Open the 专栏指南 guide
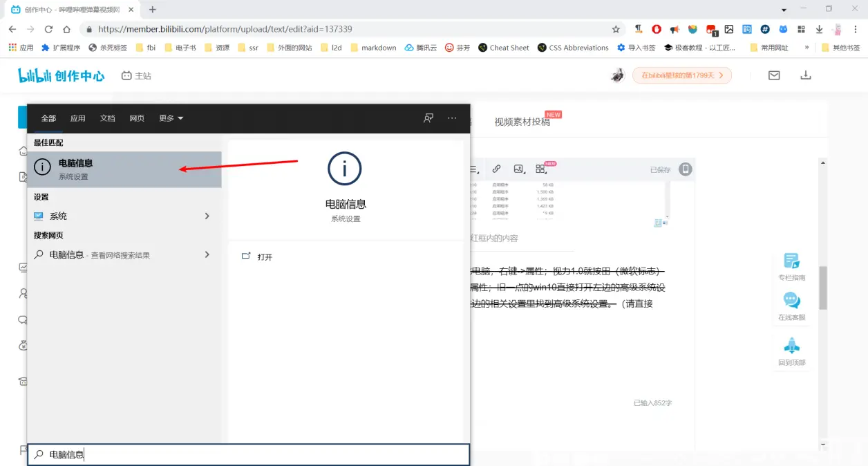 point(792,266)
